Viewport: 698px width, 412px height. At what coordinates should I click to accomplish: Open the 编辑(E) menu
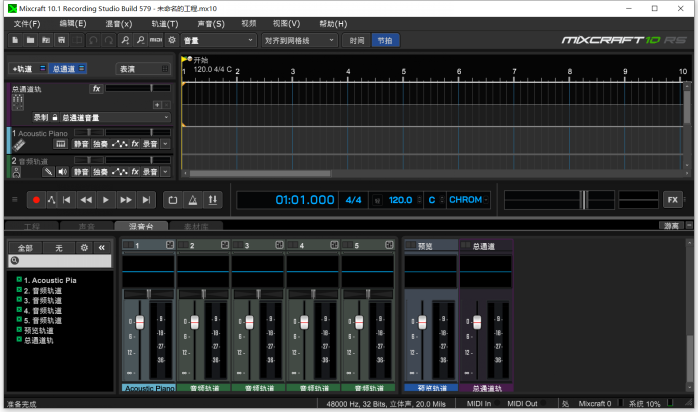pos(73,24)
